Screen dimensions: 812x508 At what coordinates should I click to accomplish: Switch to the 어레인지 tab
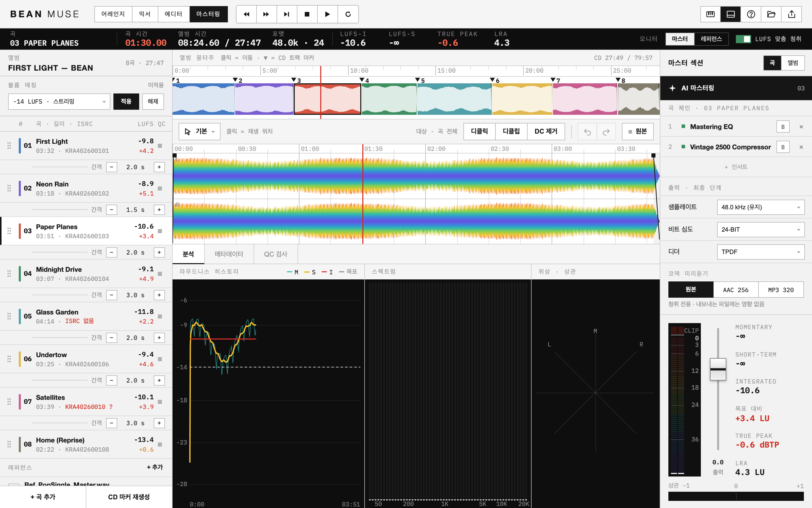[113, 14]
